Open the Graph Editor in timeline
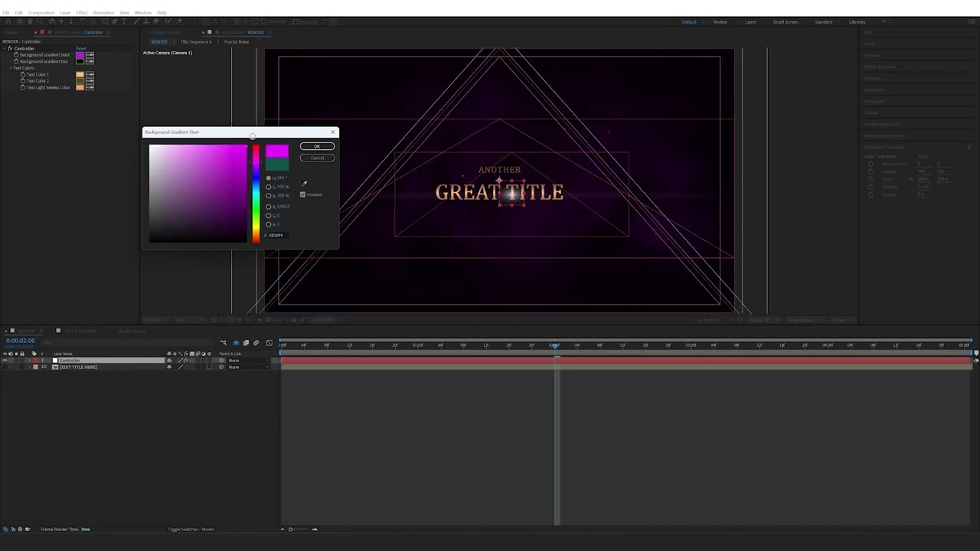The width and height of the screenshot is (980, 551). click(269, 343)
